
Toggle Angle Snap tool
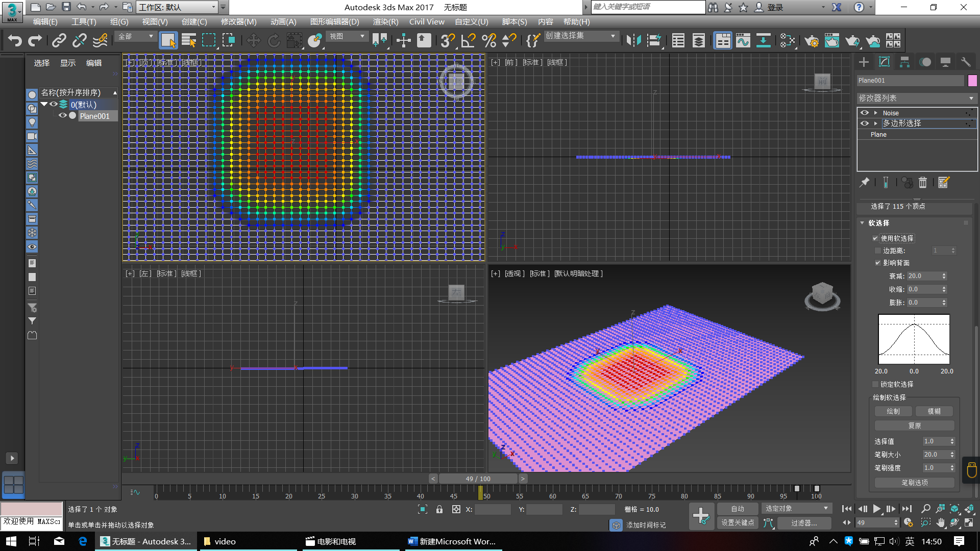[468, 40]
